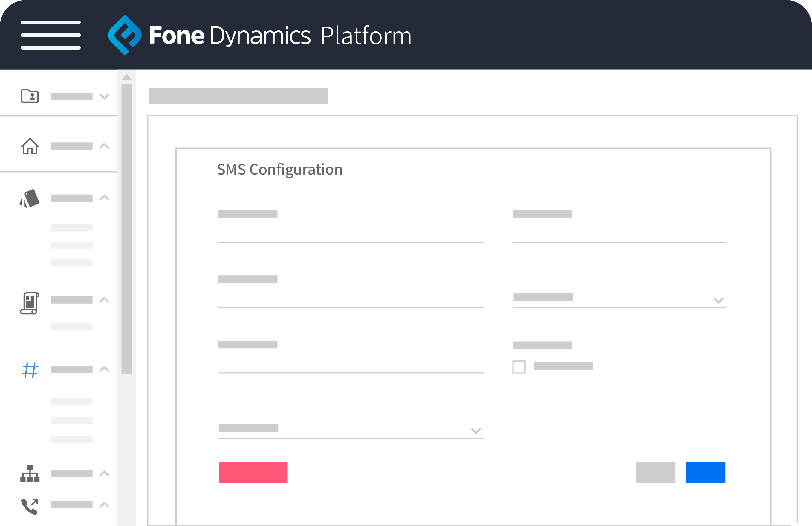Viewport: 812px width, 526px height.
Task: Click the gray cancel button
Action: pyautogui.click(x=655, y=473)
